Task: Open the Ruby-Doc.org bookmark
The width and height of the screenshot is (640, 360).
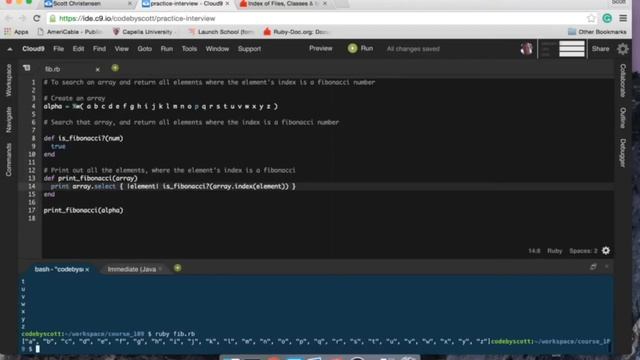Action: (x=296, y=32)
